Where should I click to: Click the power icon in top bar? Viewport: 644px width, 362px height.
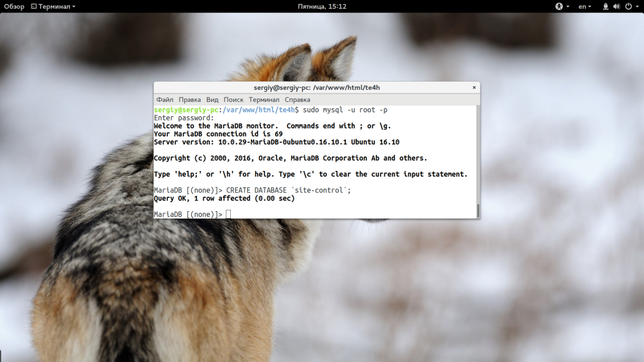pyautogui.click(x=628, y=6)
